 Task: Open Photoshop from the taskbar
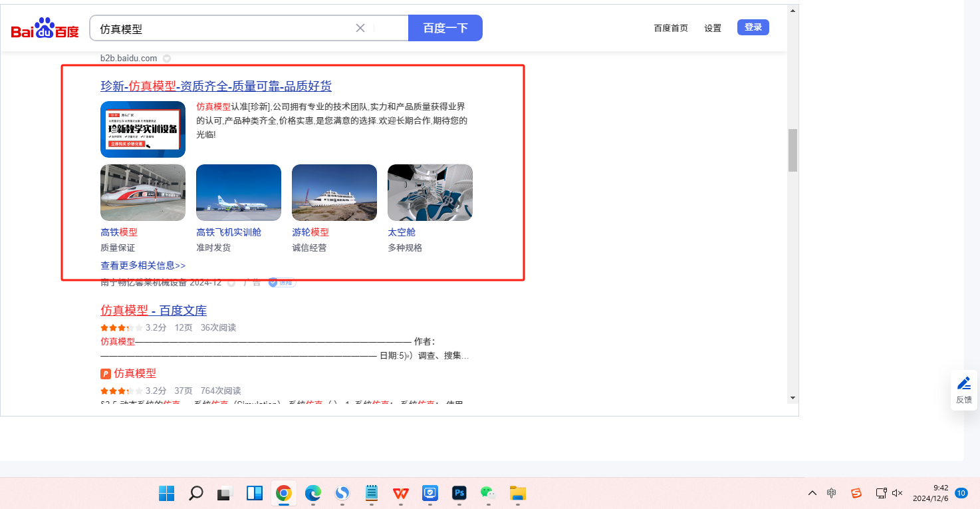(459, 493)
